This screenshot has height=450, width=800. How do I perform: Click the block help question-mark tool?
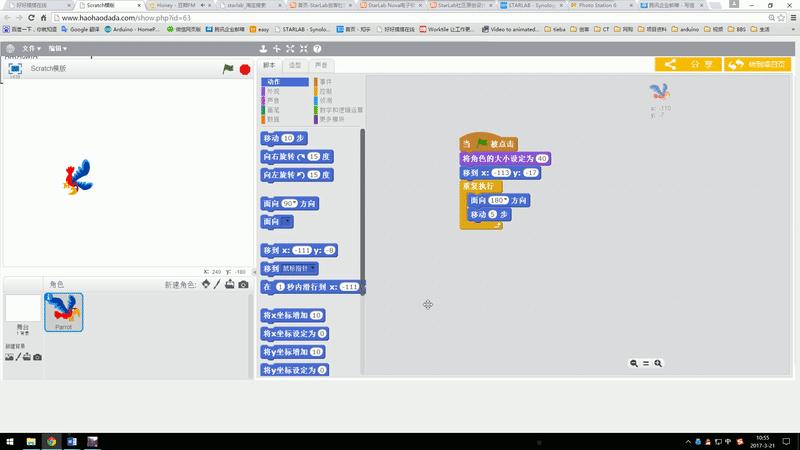pyautogui.click(x=317, y=48)
